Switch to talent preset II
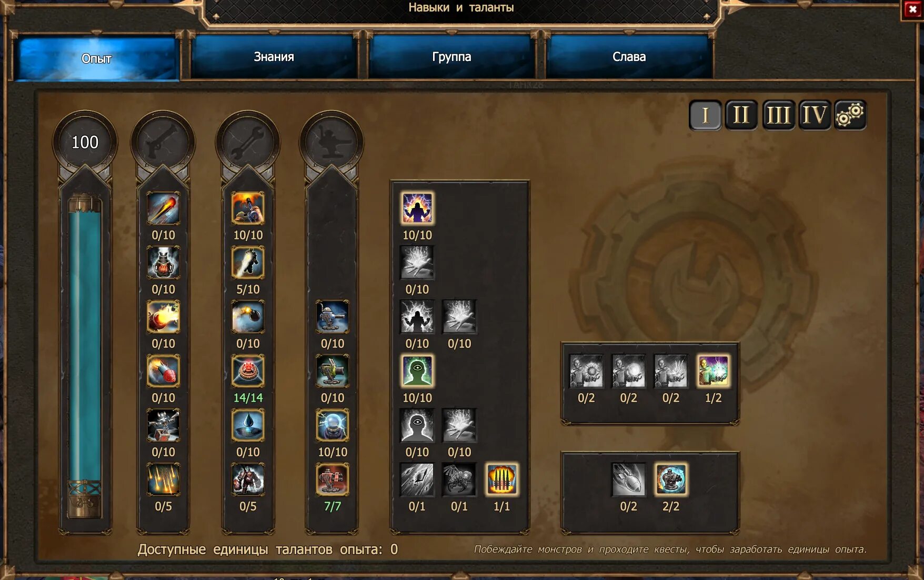924x580 pixels. click(741, 115)
